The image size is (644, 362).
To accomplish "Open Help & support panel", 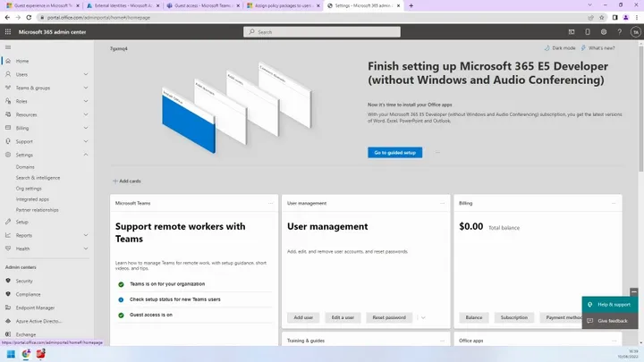I will pyautogui.click(x=609, y=305).
